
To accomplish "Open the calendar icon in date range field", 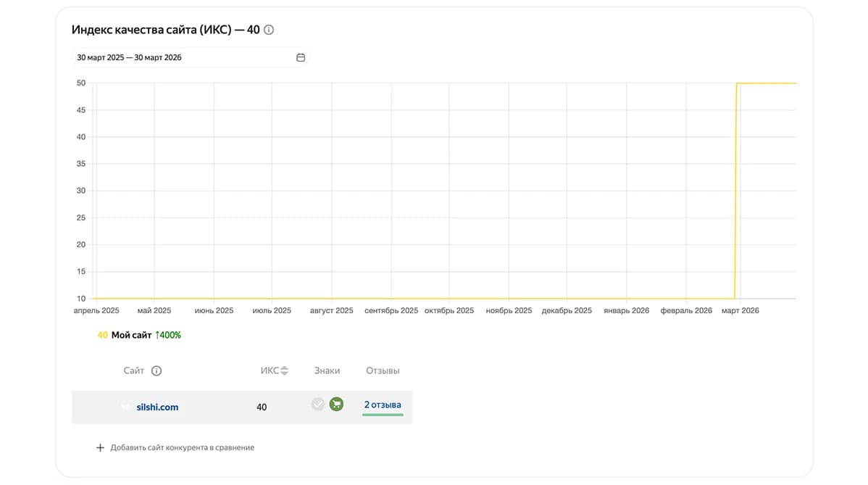I will pyautogui.click(x=301, y=57).
